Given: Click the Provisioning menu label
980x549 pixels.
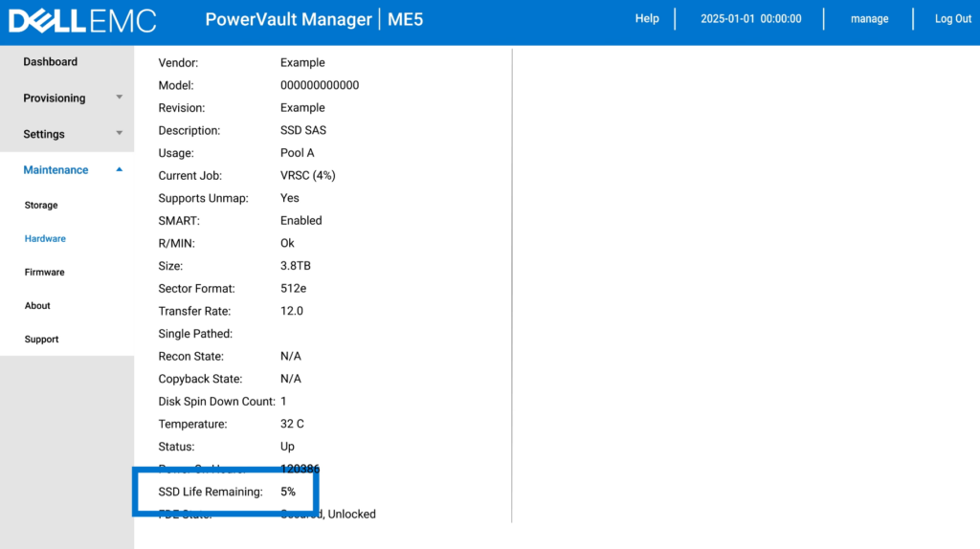Looking at the screenshot, I should click(x=55, y=99).
